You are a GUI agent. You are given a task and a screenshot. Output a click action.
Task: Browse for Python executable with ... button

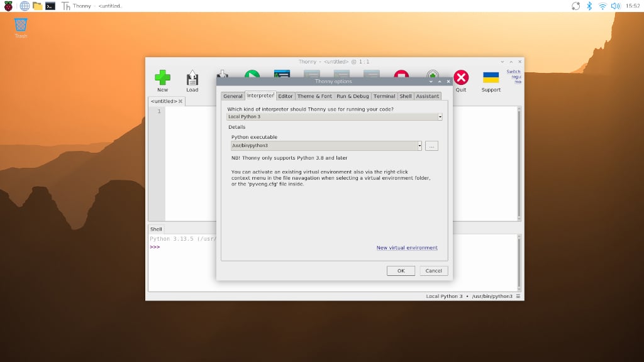click(431, 146)
